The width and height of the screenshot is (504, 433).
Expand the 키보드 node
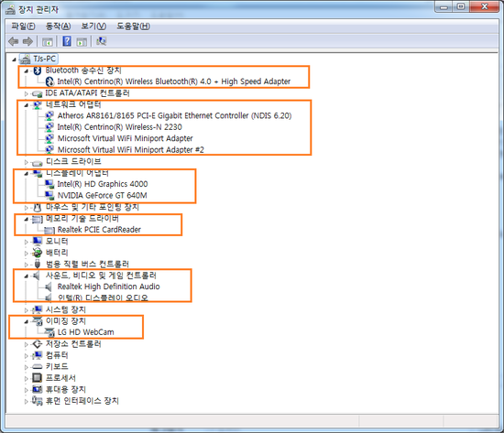[x=27, y=367]
